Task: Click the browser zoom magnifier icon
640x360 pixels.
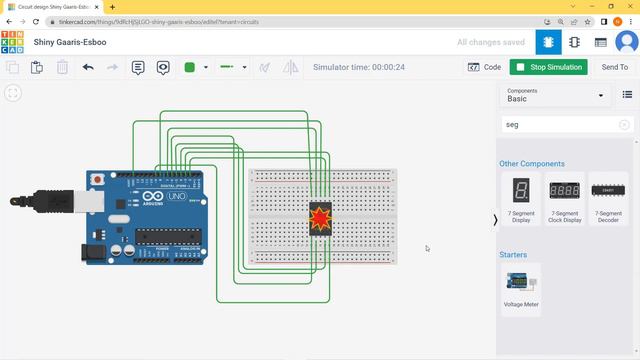Action: 561,22
